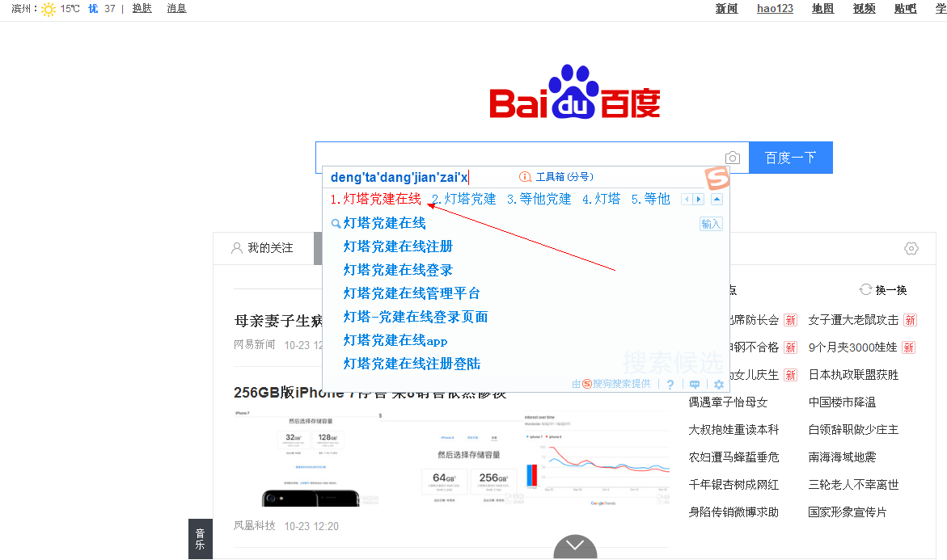Click the IME help question mark icon
947x560 pixels.
click(670, 385)
